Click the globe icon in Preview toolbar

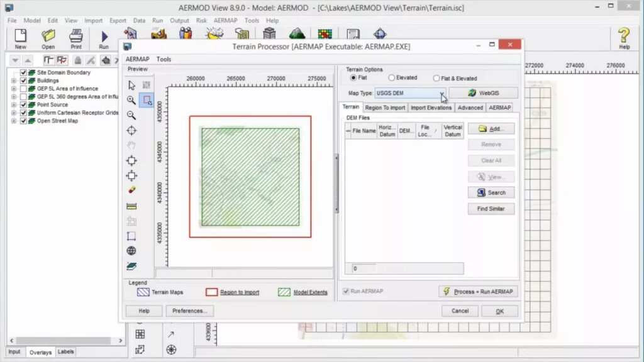[x=131, y=251]
